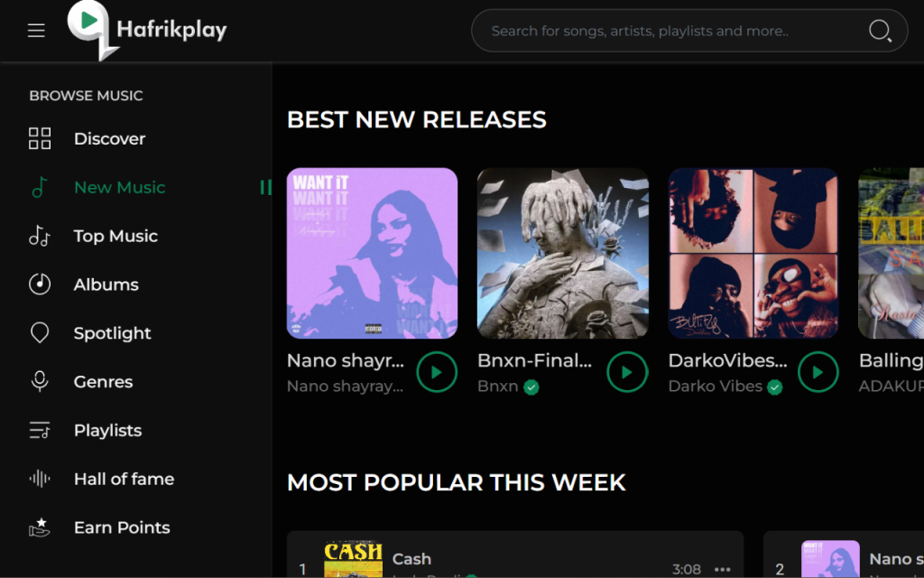Click the Discover grid icon

click(40, 138)
